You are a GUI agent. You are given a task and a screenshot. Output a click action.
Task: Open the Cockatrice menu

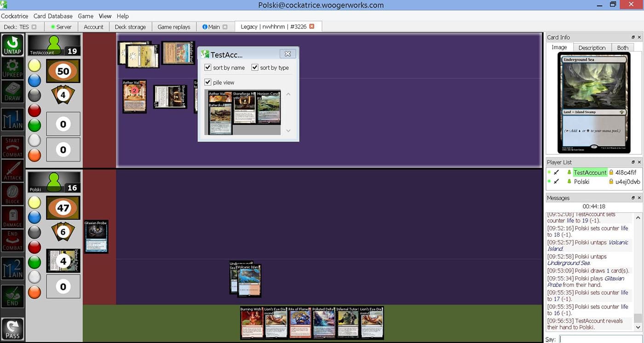click(x=15, y=16)
